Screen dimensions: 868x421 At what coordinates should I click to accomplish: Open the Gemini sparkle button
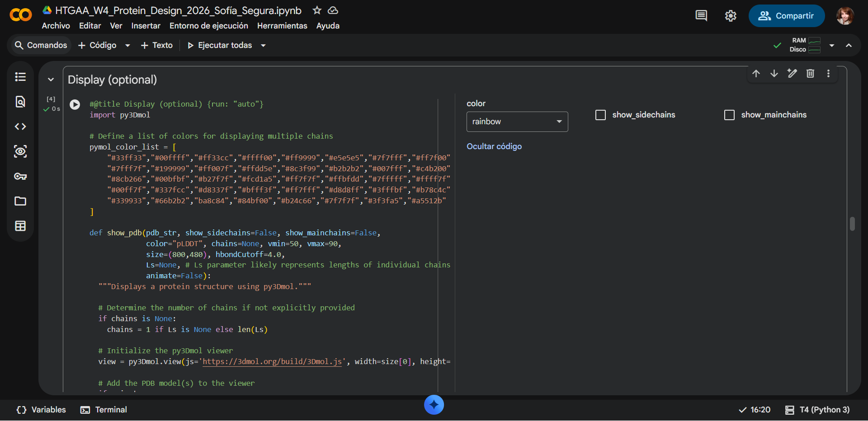tap(434, 405)
